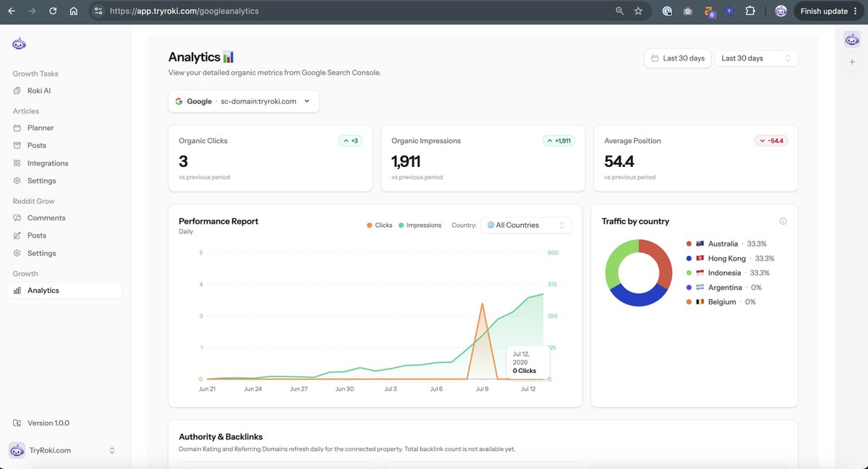Image resolution: width=868 pixels, height=469 pixels.
Task: Click Indonesia's green legend swatch
Action: point(689,272)
